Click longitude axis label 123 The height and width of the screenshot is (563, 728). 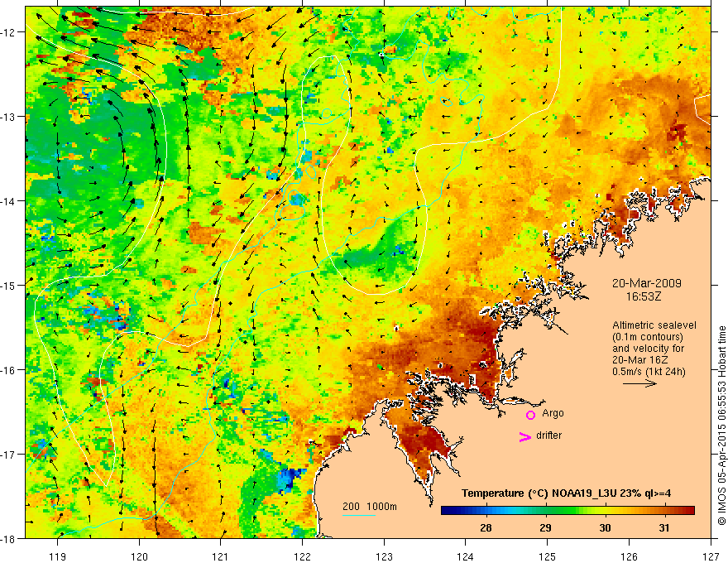click(x=384, y=556)
